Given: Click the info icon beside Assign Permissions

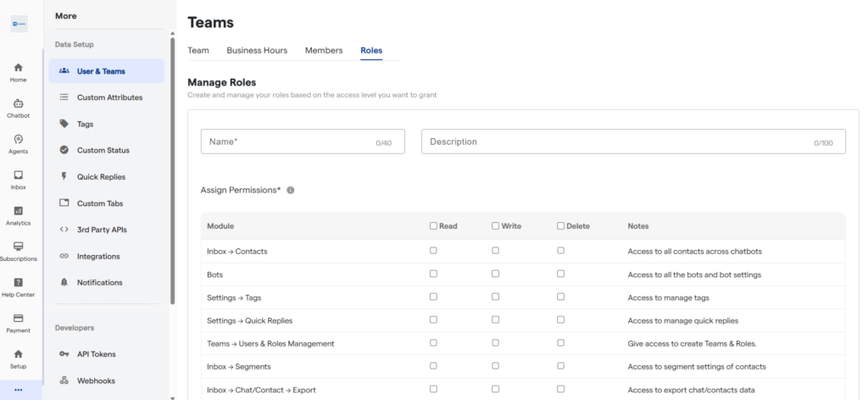Looking at the screenshot, I should [291, 191].
